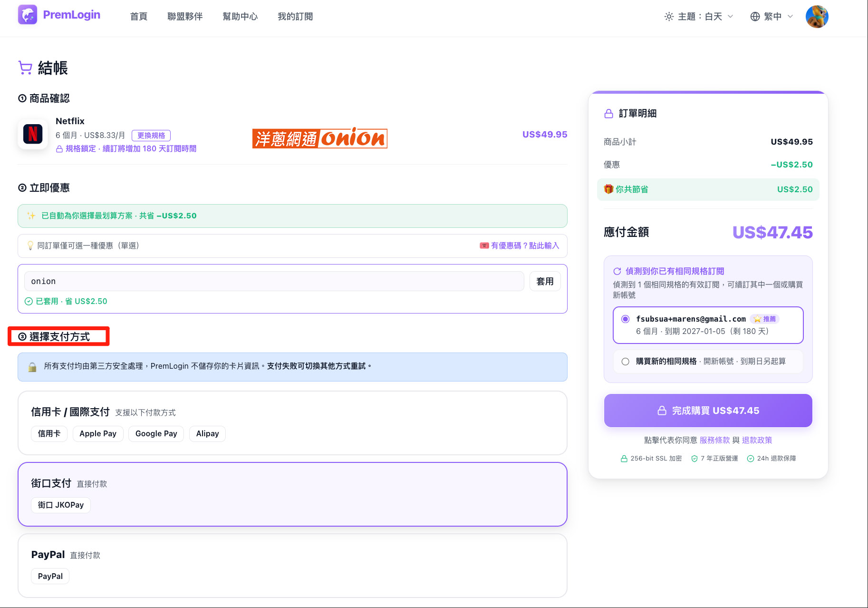The width and height of the screenshot is (868, 608).
Task: Choose the 街口 JKOPay payment chip
Action: 61,505
